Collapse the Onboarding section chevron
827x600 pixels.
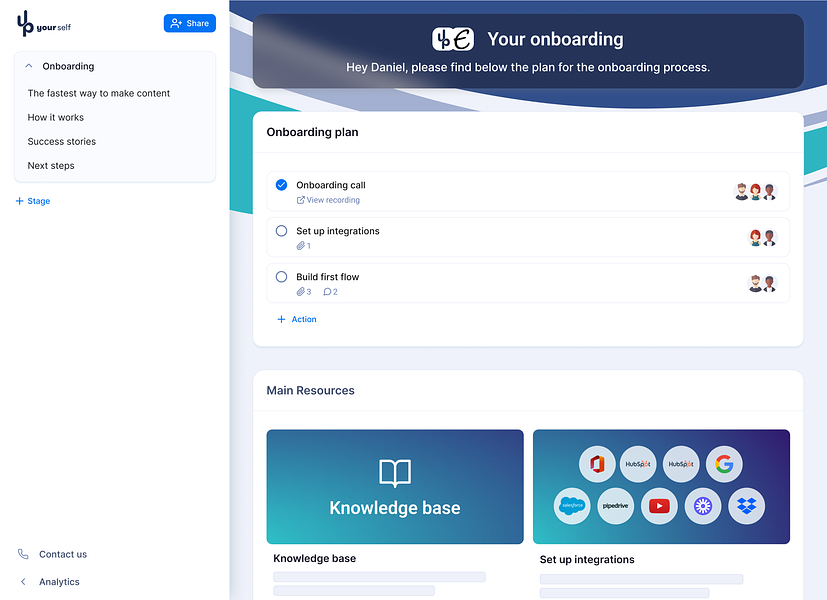tap(29, 66)
